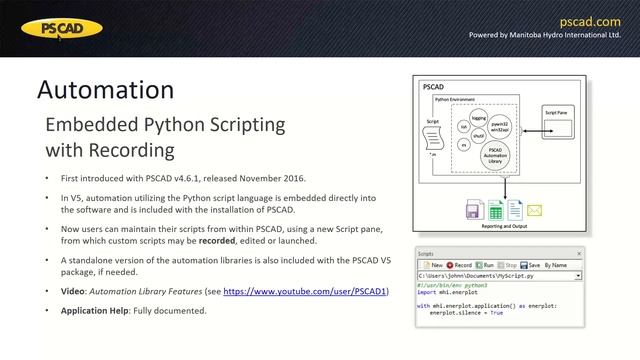Click the red Record button in Scripts pane
The width and height of the screenshot is (640, 360).
point(459,265)
